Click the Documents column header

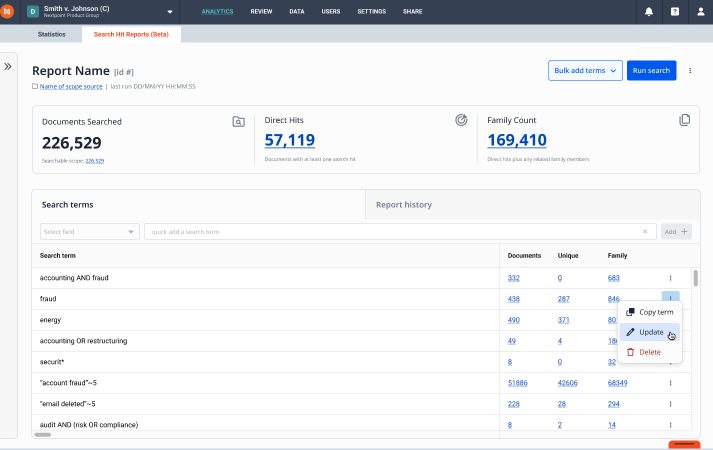(x=524, y=255)
